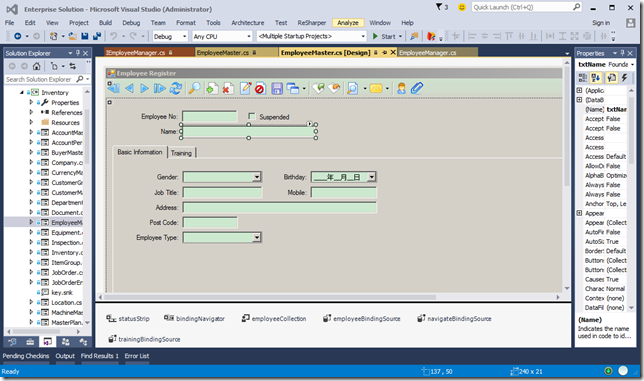
Task: Expand the References node in Solution Explorer
Action: tap(31, 112)
